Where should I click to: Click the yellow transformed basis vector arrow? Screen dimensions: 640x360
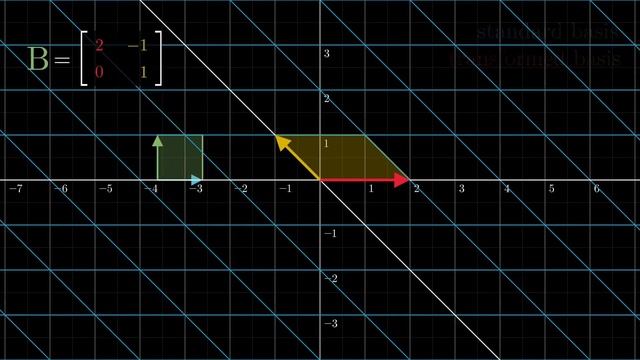click(x=298, y=158)
